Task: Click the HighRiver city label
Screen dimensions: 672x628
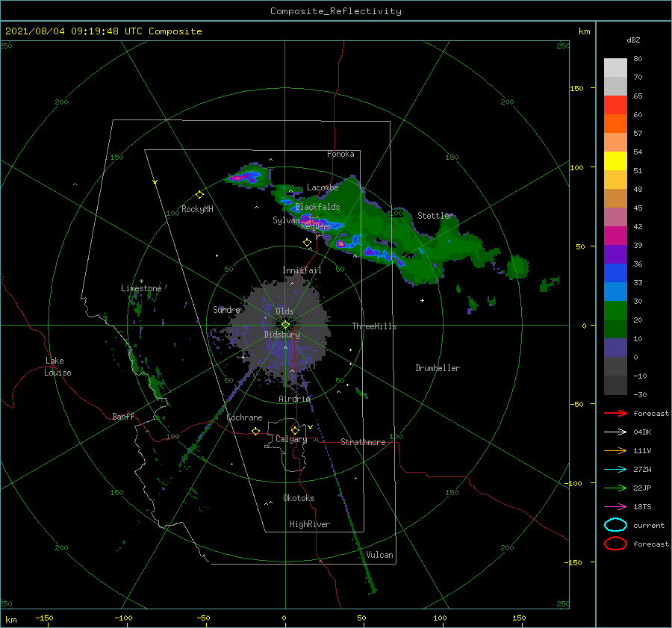Action: [310, 524]
